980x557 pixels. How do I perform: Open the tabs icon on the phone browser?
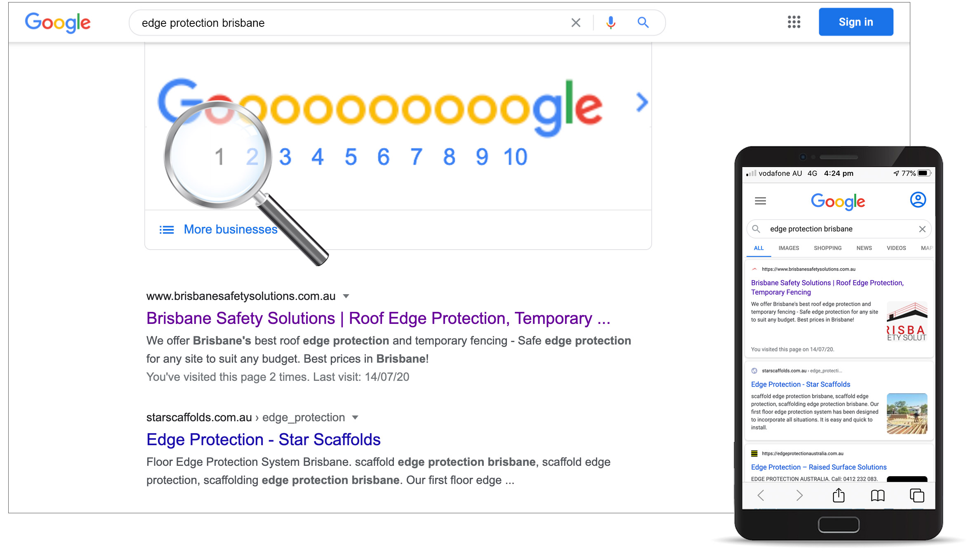pos(917,495)
